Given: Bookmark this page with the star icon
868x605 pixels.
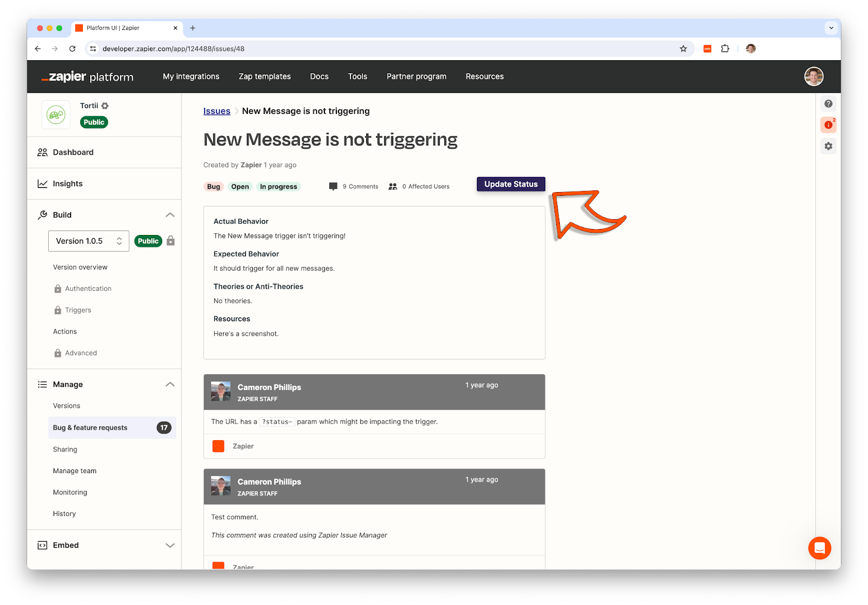Looking at the screenshot, I should pyautogui.click(x=684, y=49).
